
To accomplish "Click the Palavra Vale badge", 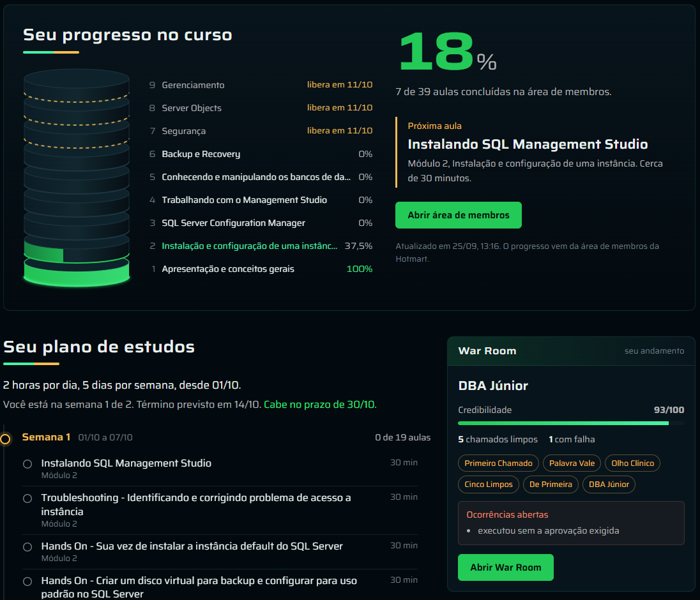I will click(572, 463).
